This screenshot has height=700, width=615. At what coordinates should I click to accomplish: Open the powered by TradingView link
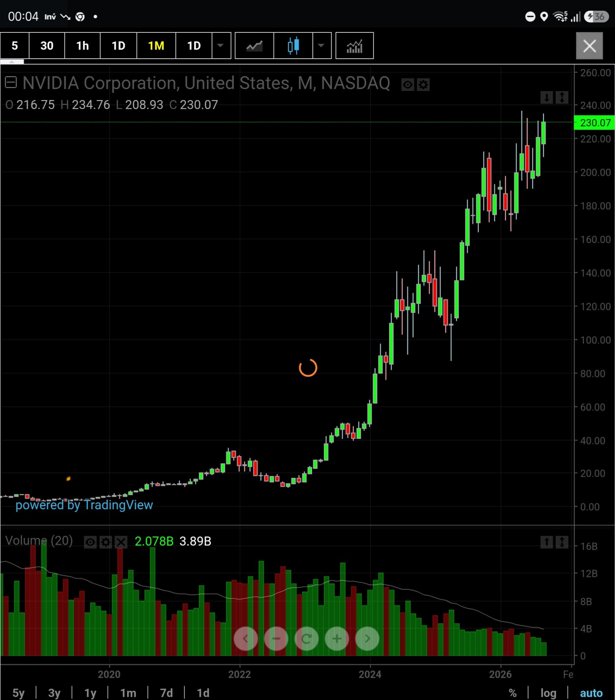[84, 505]
